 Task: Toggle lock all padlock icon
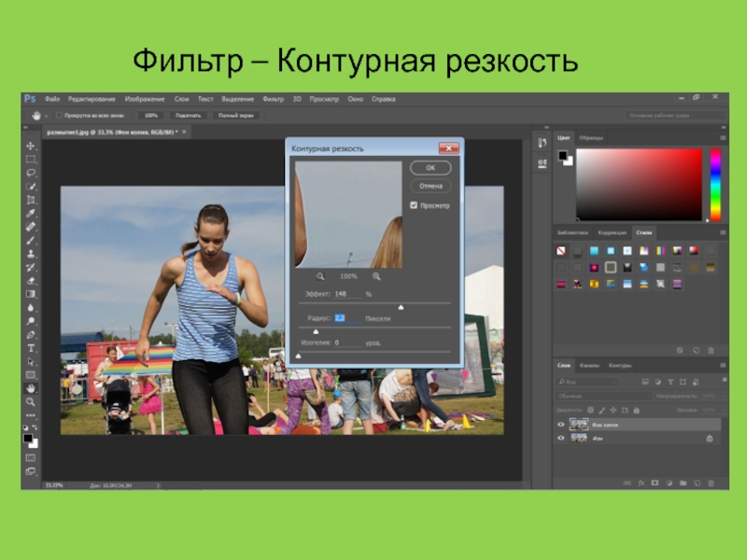(636, 410)
